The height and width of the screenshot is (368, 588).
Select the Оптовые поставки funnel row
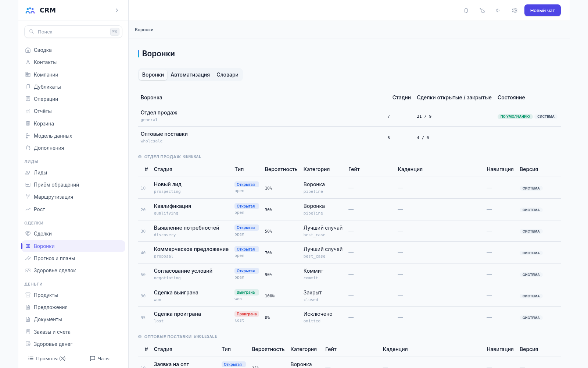pyautogui.click(x=349, y=137)
